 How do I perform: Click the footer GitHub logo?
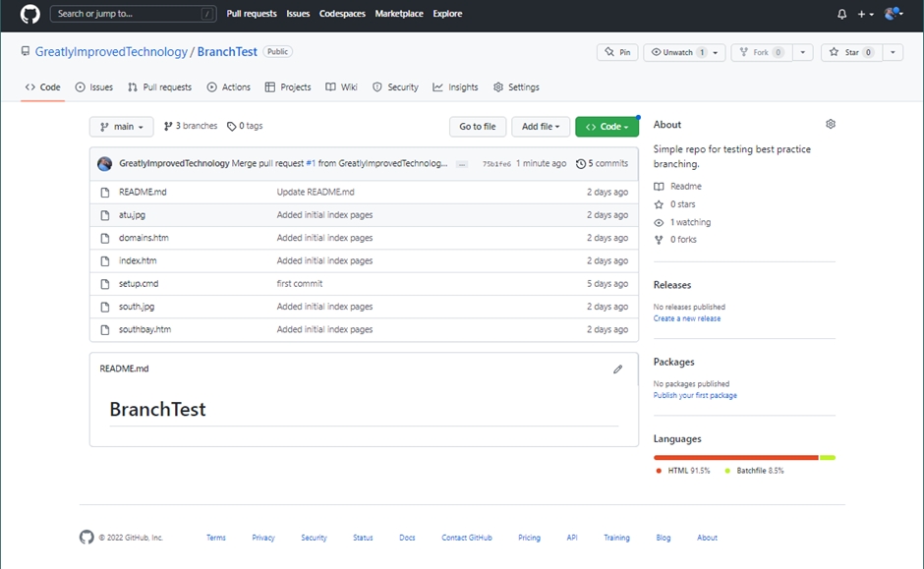[x=87, y=538]
